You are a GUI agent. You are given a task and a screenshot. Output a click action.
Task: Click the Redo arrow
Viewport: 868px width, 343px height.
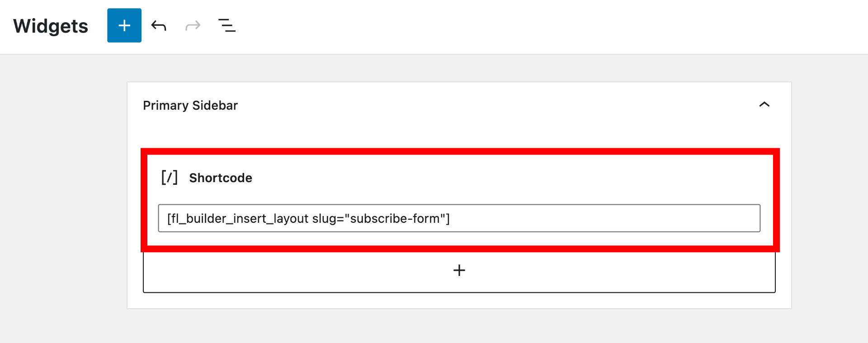click(x=193, y=26)
